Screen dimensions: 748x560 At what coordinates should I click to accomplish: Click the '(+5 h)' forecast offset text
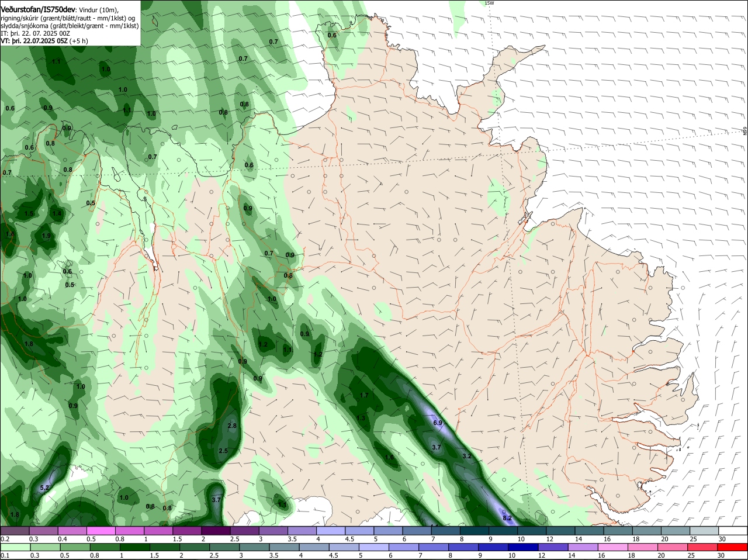79,41
